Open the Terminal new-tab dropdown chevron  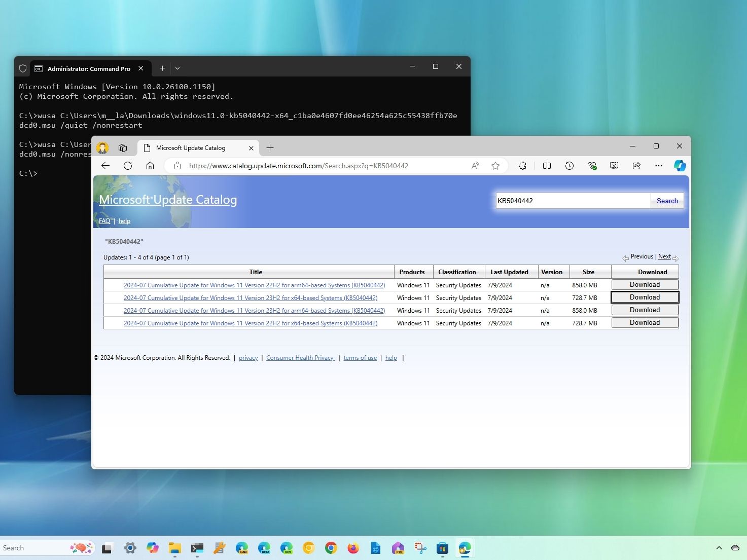click(177, 68)
